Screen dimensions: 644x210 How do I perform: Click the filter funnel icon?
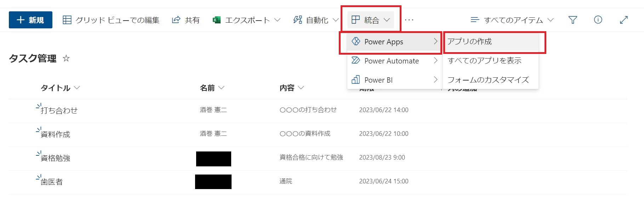pos(572,20)
